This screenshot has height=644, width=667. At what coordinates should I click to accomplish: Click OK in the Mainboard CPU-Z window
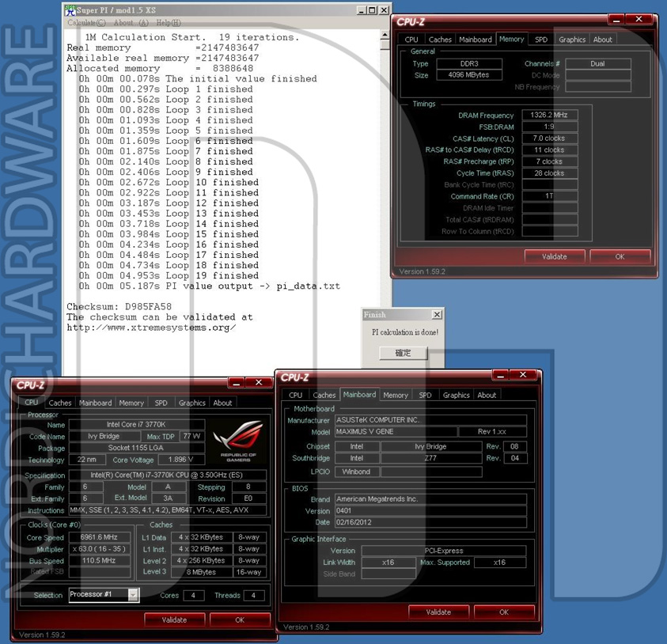pos(503,612)
